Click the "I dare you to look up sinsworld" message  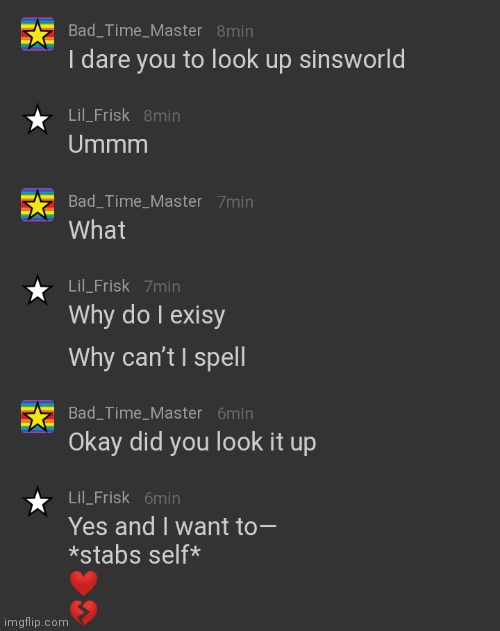click(237, 60)
